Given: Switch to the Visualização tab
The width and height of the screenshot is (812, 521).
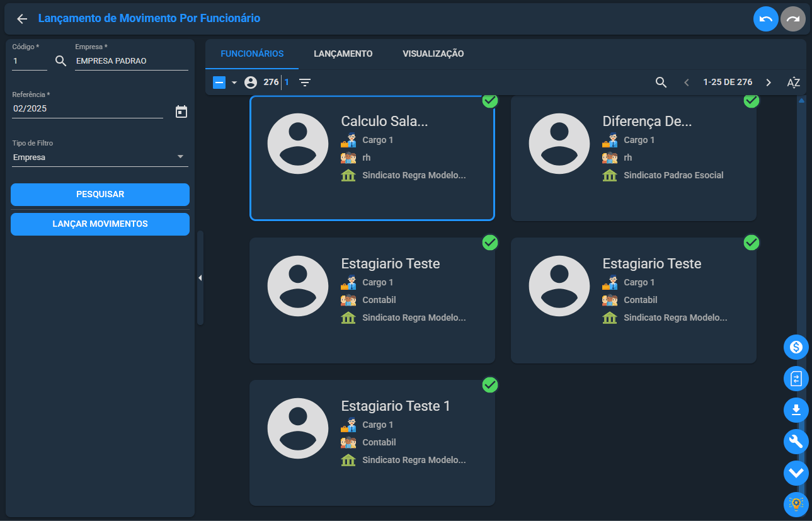Looking at the screenshot, I should click(x=433, y=54).
